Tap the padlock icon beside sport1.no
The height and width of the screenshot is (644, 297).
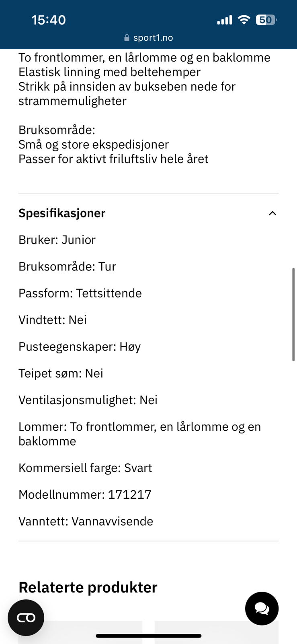tap(127, 38)
